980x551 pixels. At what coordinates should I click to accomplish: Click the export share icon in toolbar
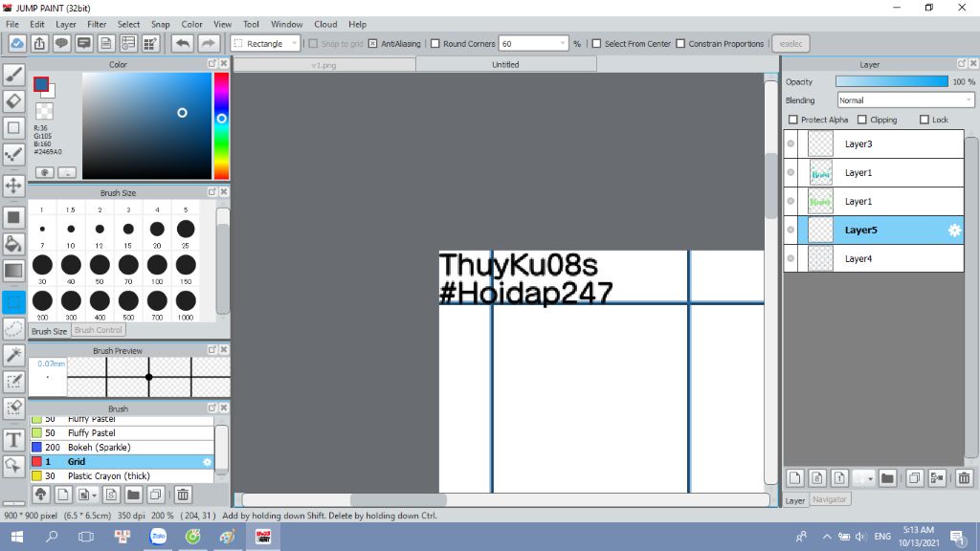tap(39, 44)
